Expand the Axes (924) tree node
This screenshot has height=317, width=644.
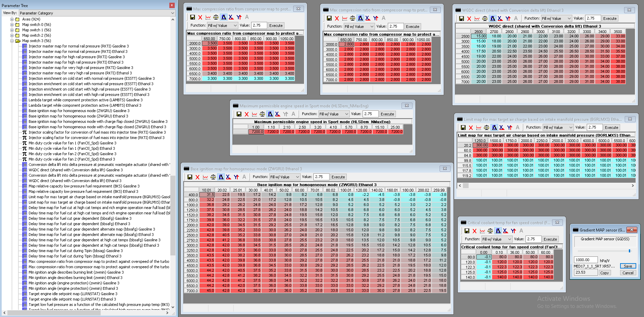12,19
